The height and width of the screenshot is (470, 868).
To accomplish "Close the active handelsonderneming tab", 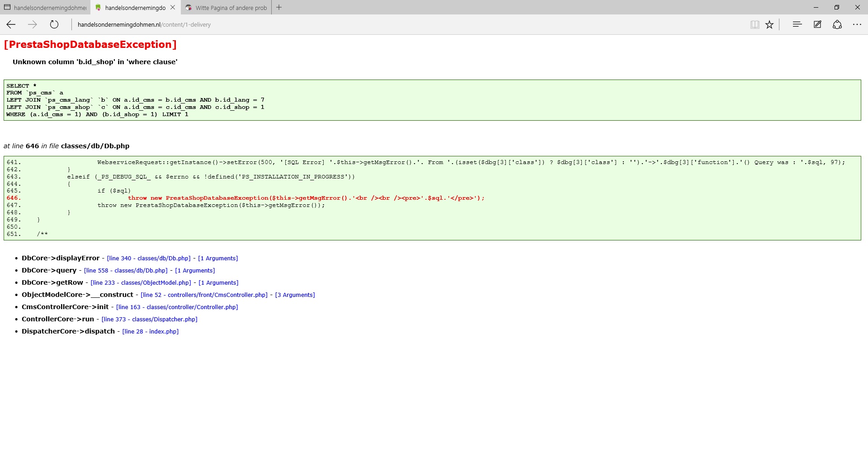I will [173, 7].
